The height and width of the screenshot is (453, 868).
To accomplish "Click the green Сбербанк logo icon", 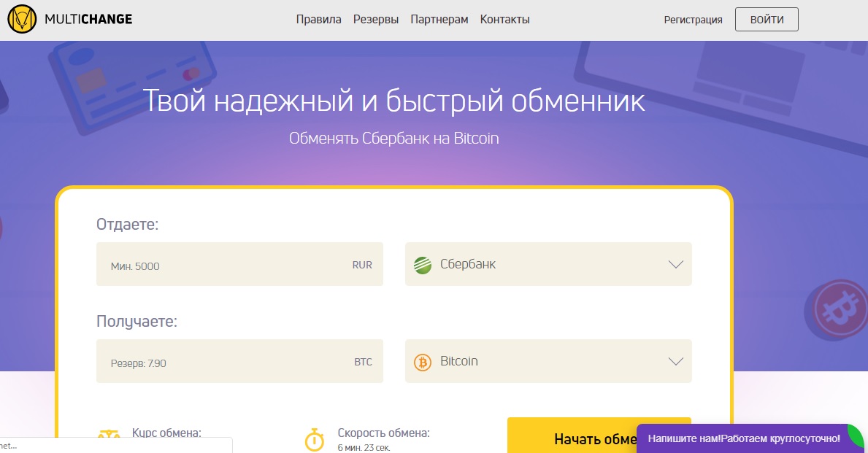I will coord(423,265).
